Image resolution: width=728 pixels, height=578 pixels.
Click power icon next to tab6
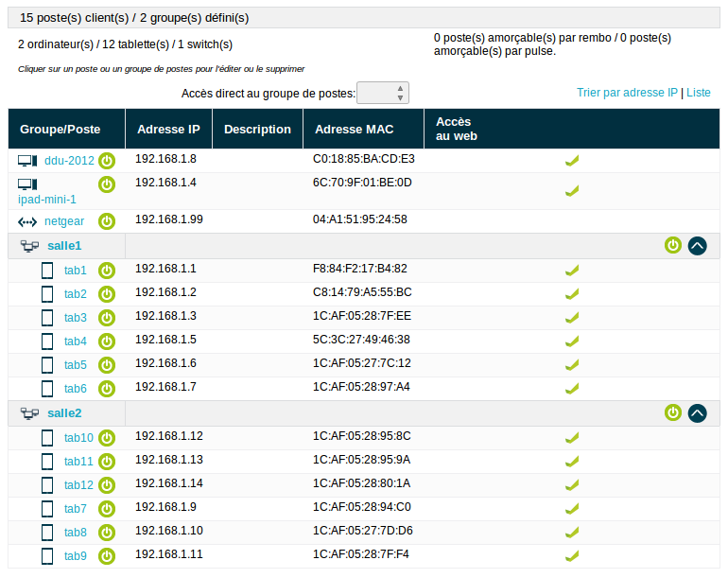point(107,389)
